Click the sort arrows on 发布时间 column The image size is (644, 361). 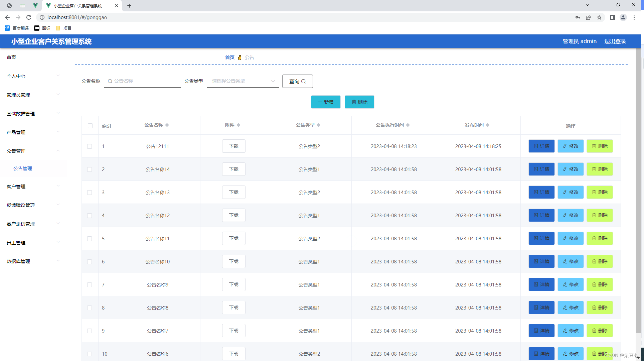[x=488, y=125]
